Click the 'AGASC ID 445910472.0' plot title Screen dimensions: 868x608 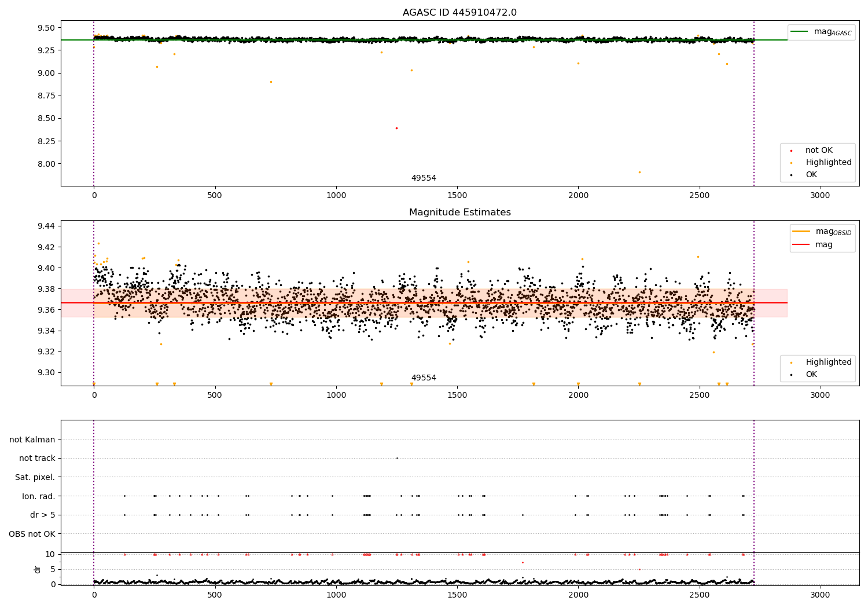459,13
